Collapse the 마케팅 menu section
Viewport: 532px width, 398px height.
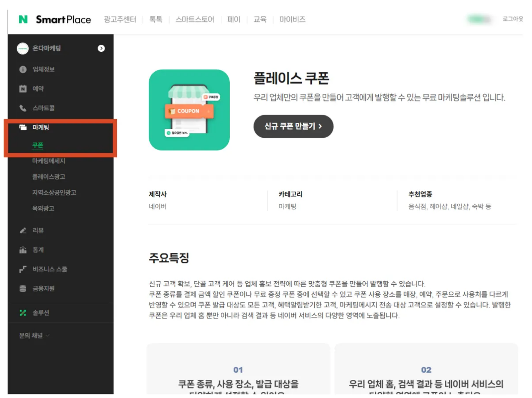[40, 128]
